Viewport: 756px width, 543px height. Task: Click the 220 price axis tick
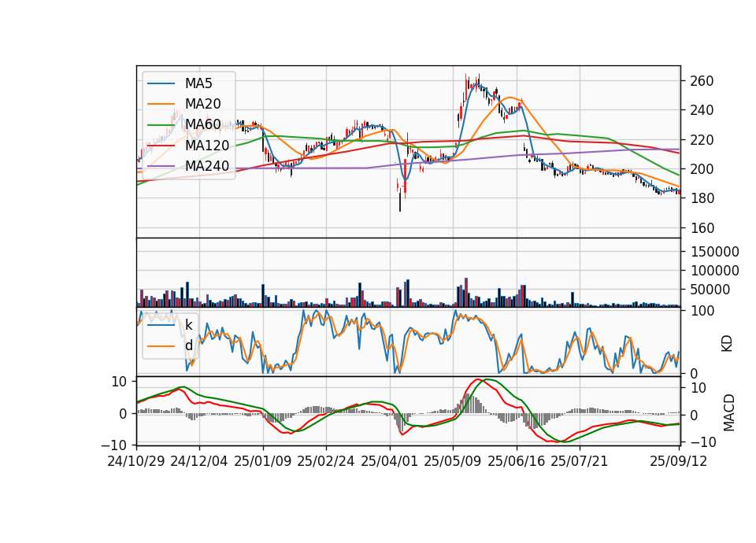point(702,140)
